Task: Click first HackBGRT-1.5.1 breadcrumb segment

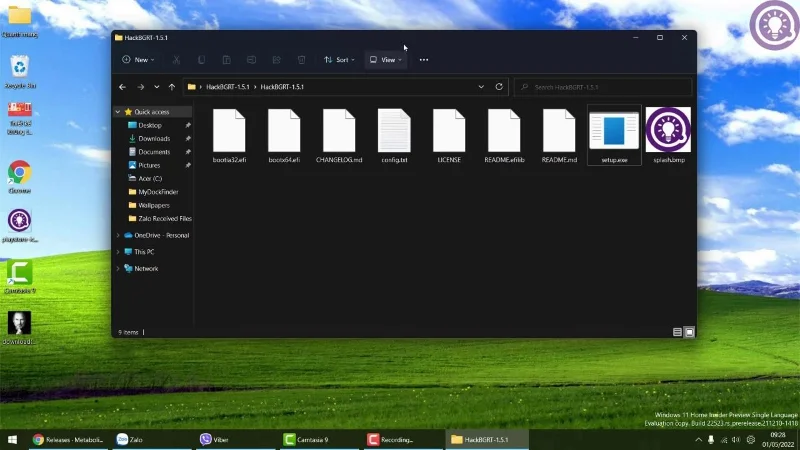Action: [x=228, y=87]
